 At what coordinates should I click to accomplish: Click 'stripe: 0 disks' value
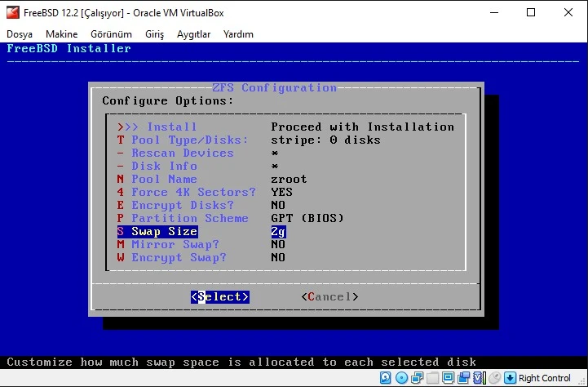click(325, 140)
